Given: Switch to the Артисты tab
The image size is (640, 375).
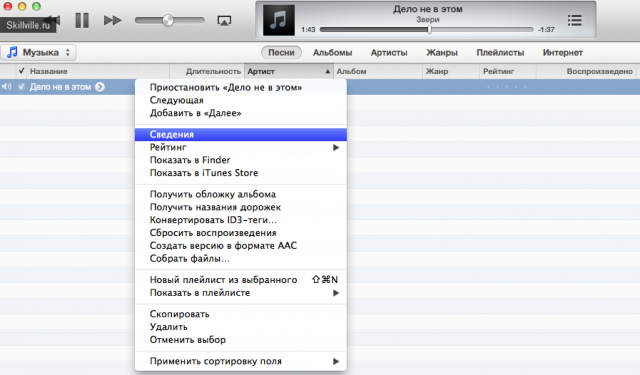Looking at the screenshot, I should click(389, 53).
